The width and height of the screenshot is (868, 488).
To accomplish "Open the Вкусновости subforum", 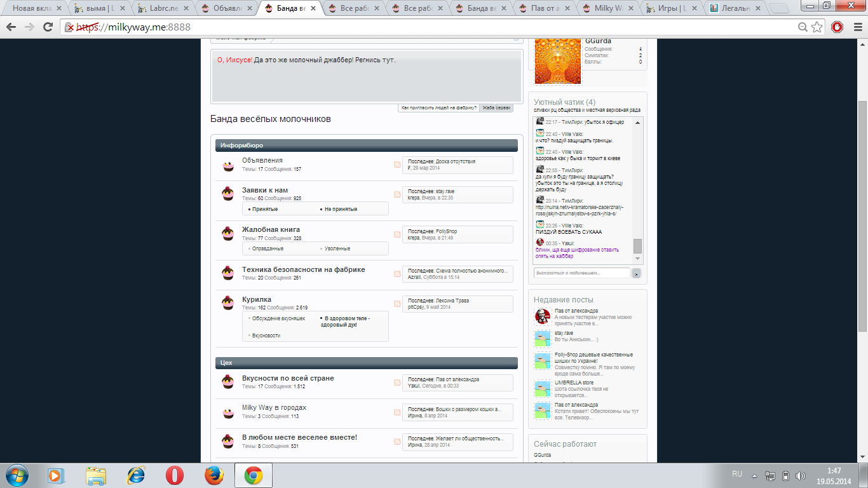I will pos(266,335).
